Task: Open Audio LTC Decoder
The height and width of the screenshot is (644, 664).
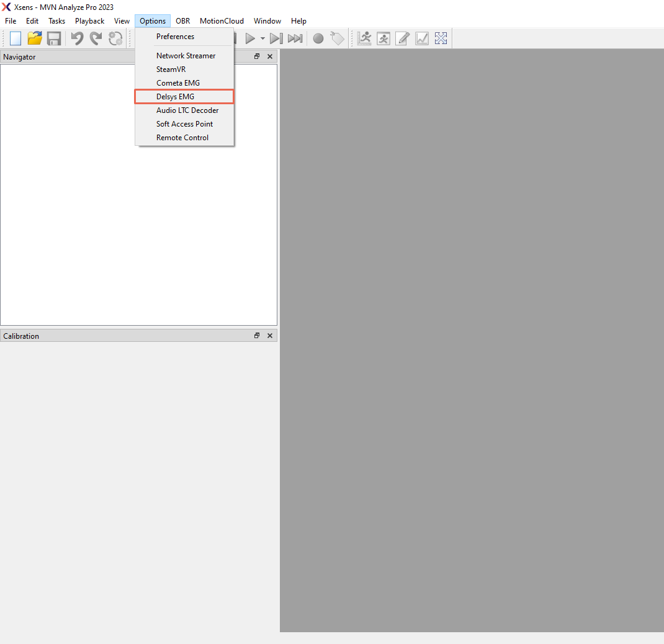Action: click(184, 110)
